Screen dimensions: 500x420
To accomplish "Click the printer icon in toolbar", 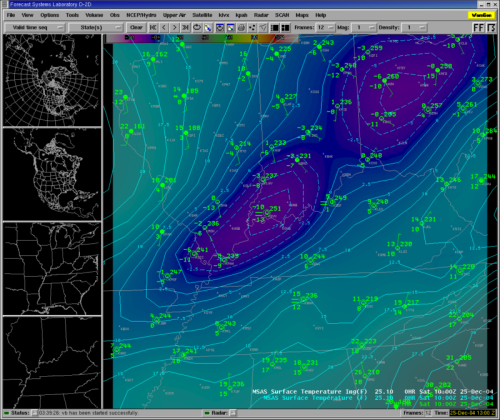I will pyautogui.click(x=241, y=27).
